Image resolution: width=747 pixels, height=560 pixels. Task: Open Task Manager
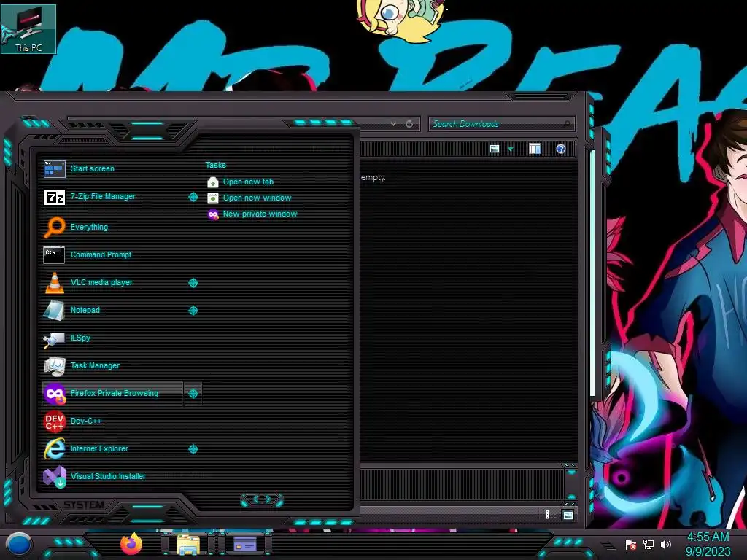(113, 365)
